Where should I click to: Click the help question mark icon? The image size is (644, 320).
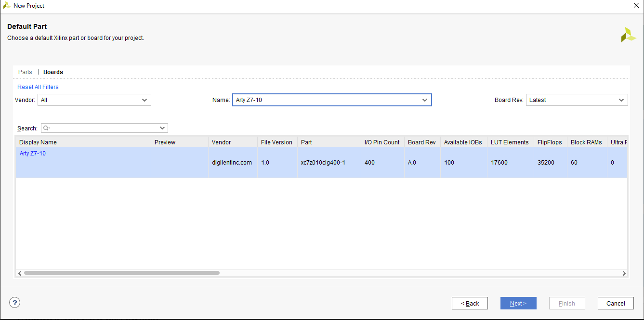(x=14, y=303)
